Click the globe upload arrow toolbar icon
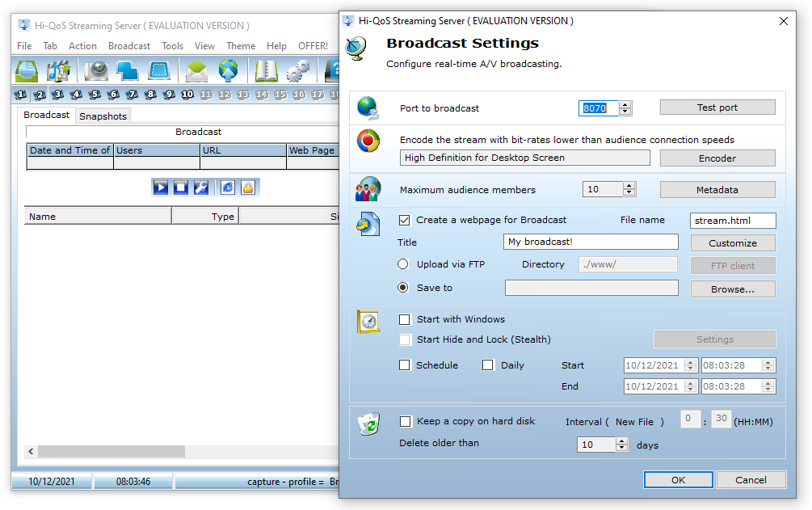Image resolution: width=812 pixels, height=510 pixels. (228, 71)
